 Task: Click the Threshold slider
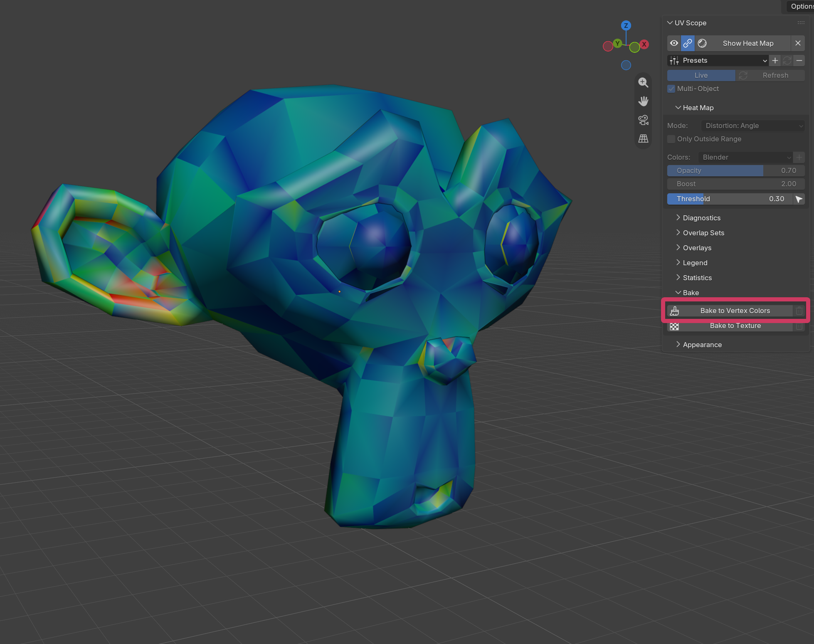[730, 199]
